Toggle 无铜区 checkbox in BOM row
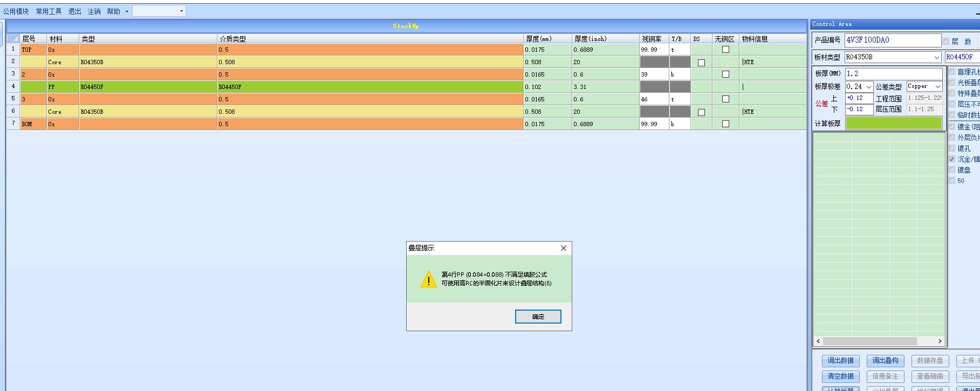Image resolution: width=980 pixels, height=391 pixels. 725,124
